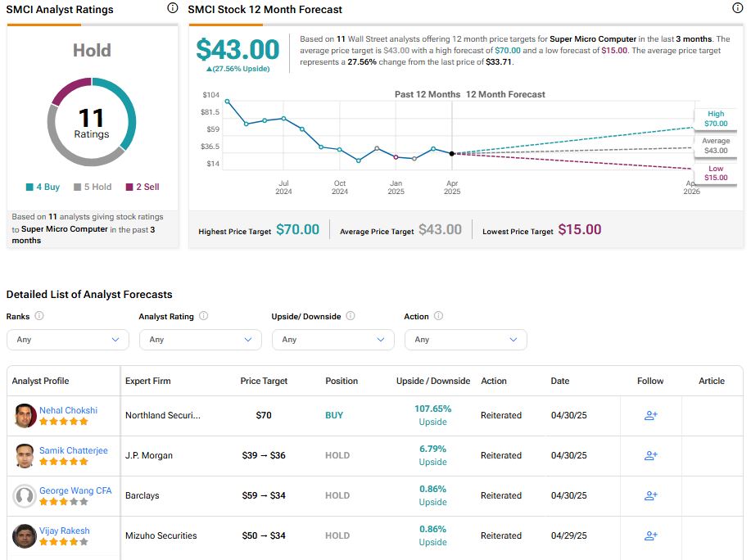751x560 pixels.
Task: Click George Wang's placeholder avatar
Action: coord(25,496)
